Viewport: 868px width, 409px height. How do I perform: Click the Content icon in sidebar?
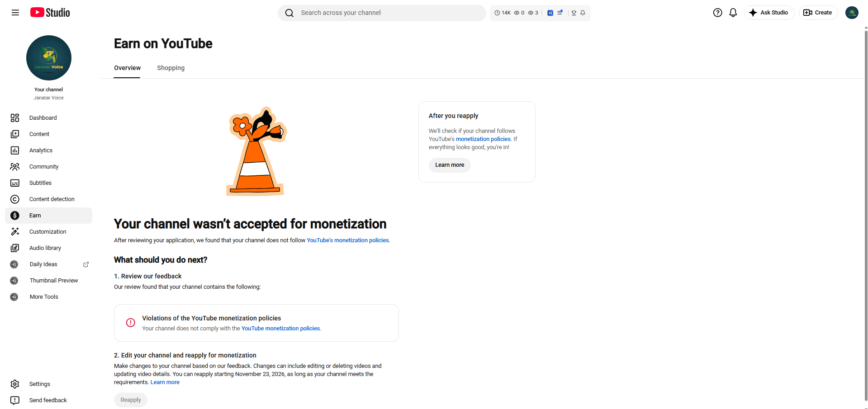15,134
